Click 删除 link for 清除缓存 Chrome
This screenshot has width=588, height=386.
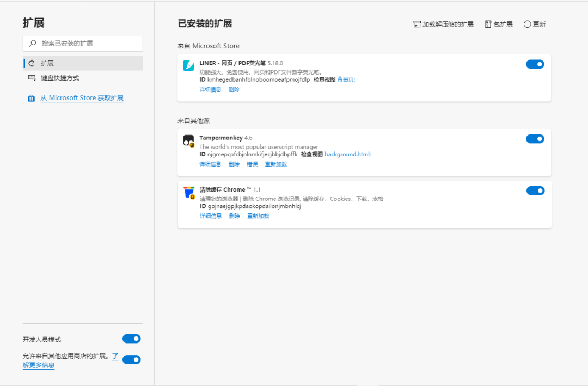click(234, 216)
